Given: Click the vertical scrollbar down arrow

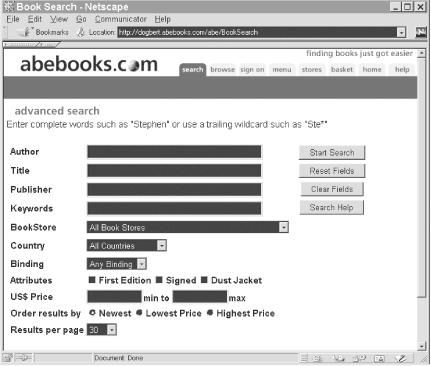Looking at the screenshot, I should pos(421,346).
